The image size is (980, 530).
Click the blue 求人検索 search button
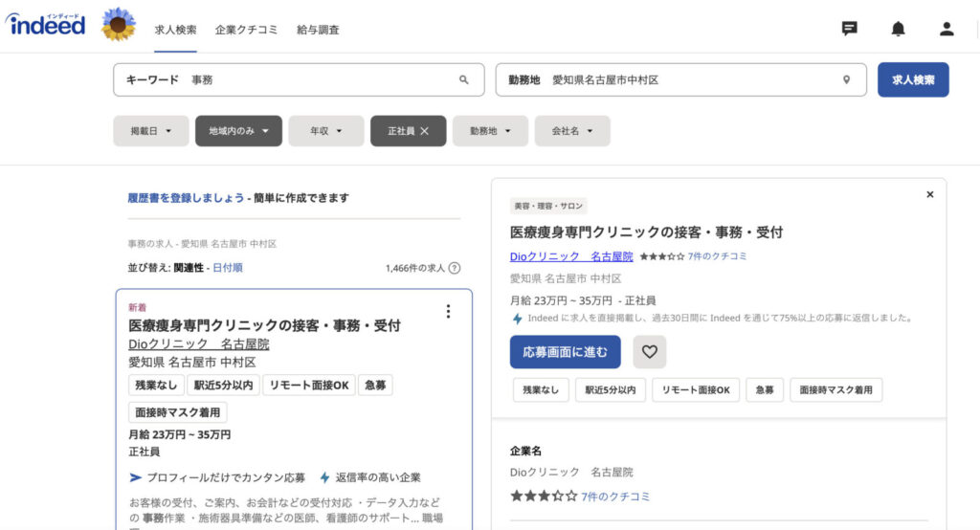[x=913, y=79]
